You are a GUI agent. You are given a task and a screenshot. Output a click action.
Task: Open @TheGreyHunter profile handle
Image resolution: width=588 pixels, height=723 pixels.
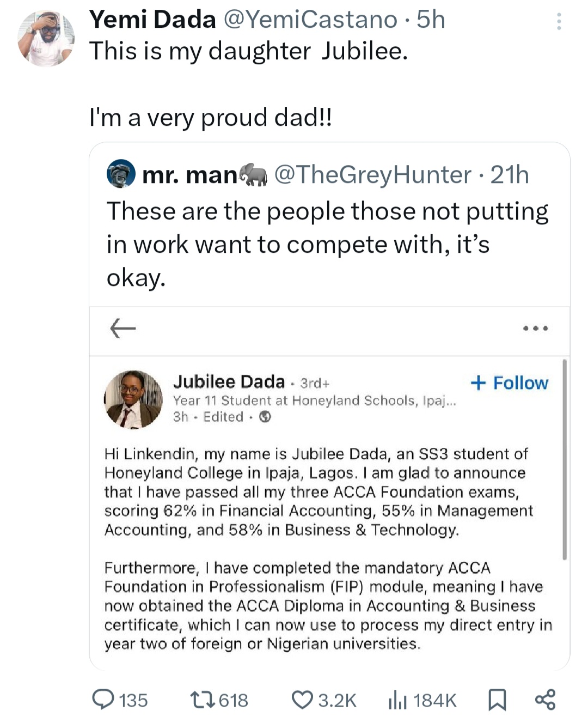pyautogui.click(x=373, y=175)
